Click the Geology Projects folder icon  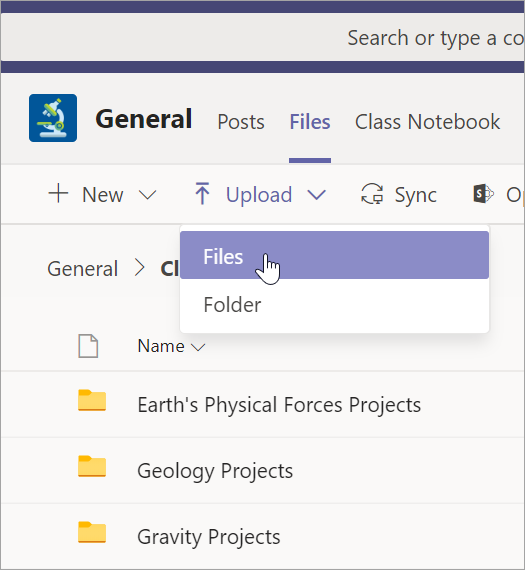coord(92,466)
